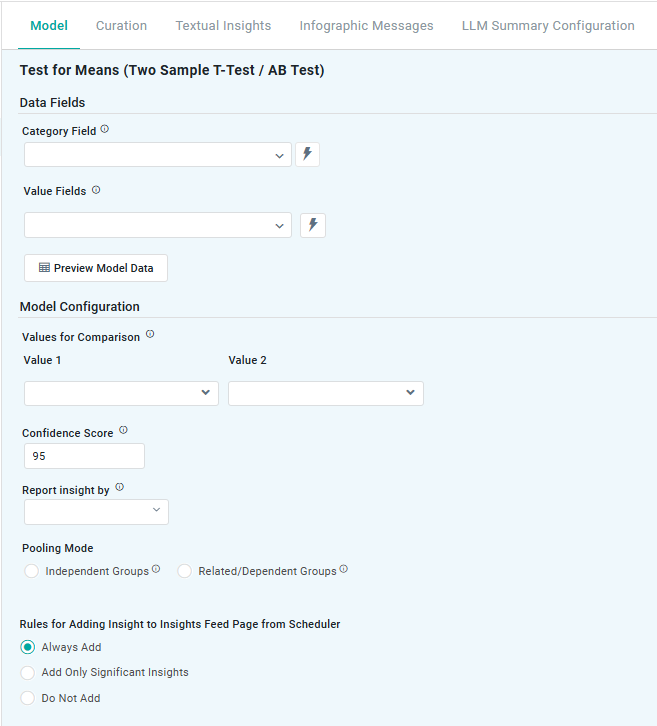Click the Preview Model Data button
This screenshot has height=726, width=657.
click(96, 268)
